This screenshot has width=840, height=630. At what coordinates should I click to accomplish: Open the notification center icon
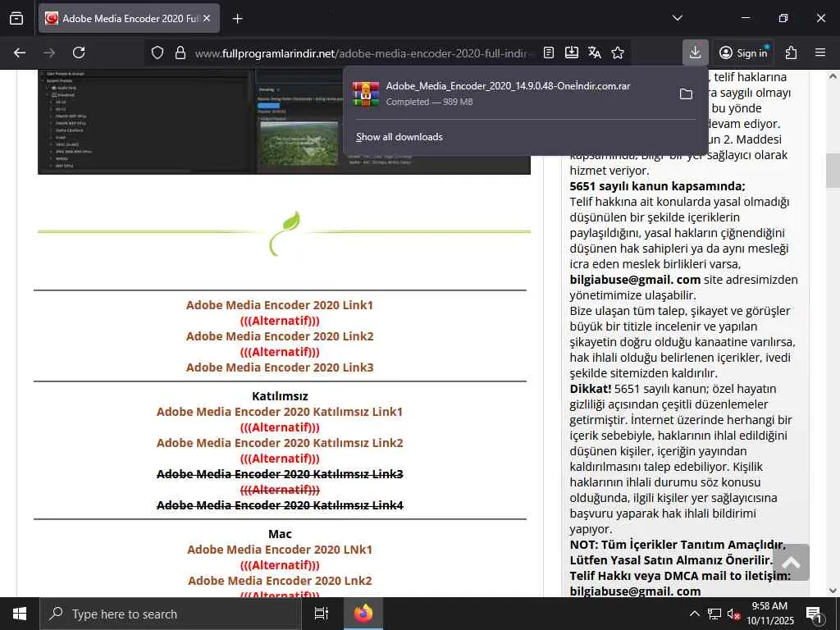814,614
